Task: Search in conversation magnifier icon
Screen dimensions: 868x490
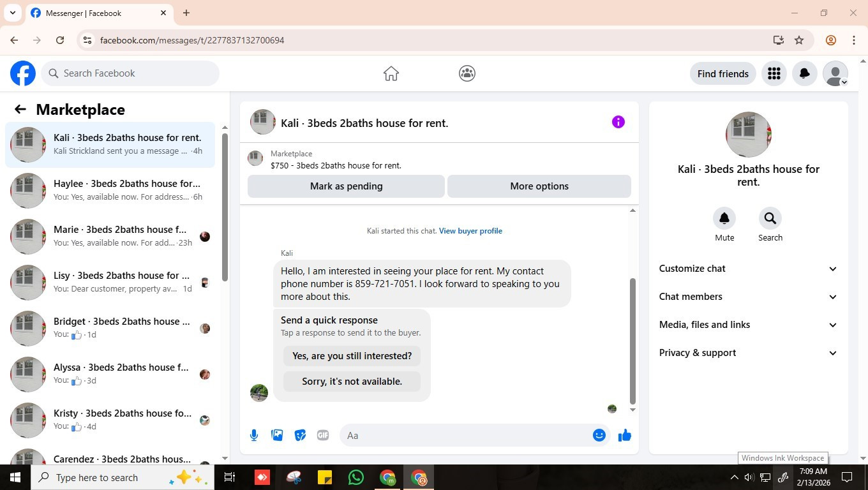Action: (x=770, y=218)
